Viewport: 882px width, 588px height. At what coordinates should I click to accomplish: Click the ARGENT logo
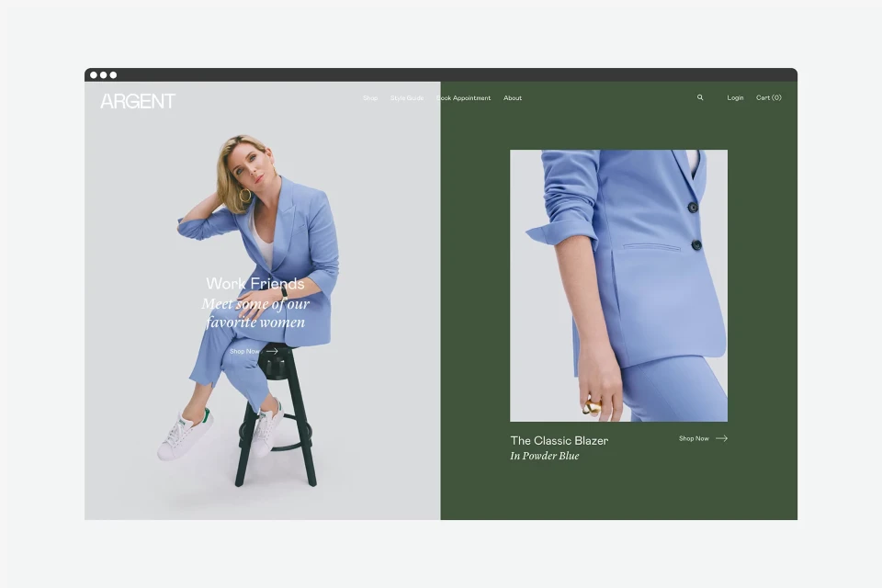[139, 101]
